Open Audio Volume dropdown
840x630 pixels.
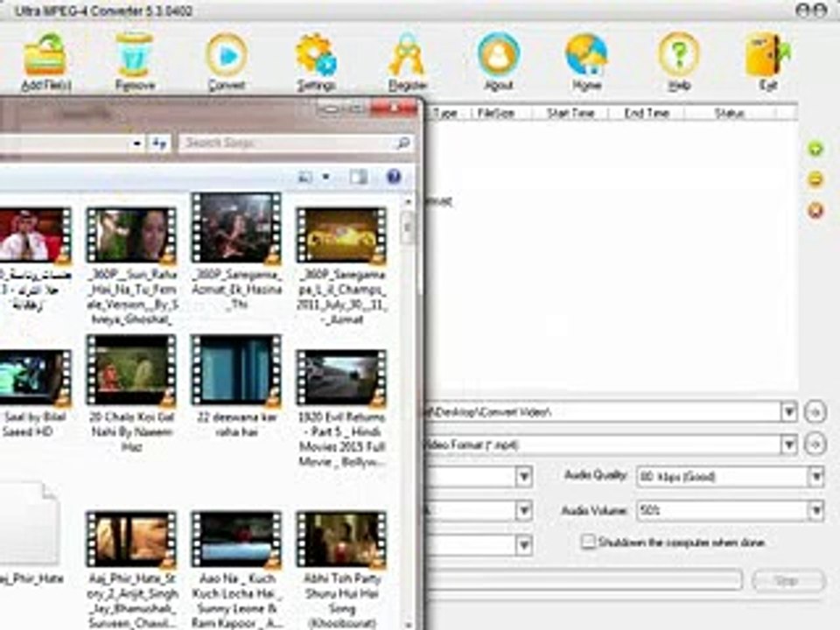[x=815, y=510]
